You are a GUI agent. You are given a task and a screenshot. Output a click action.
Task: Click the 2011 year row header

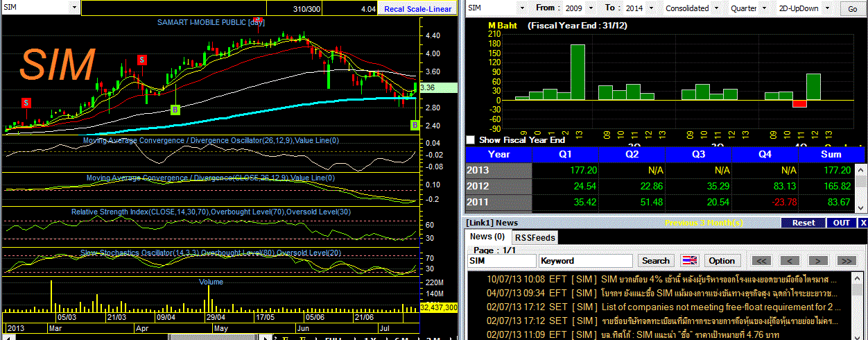(x=498, y=202)
